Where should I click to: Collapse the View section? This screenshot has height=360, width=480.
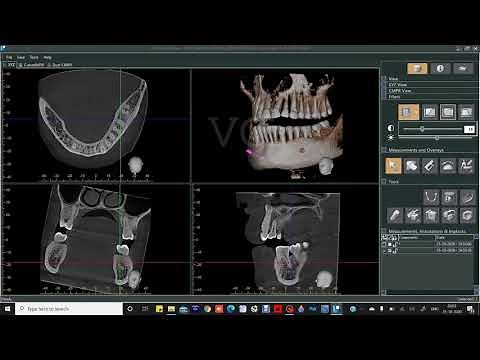[384, 78]
